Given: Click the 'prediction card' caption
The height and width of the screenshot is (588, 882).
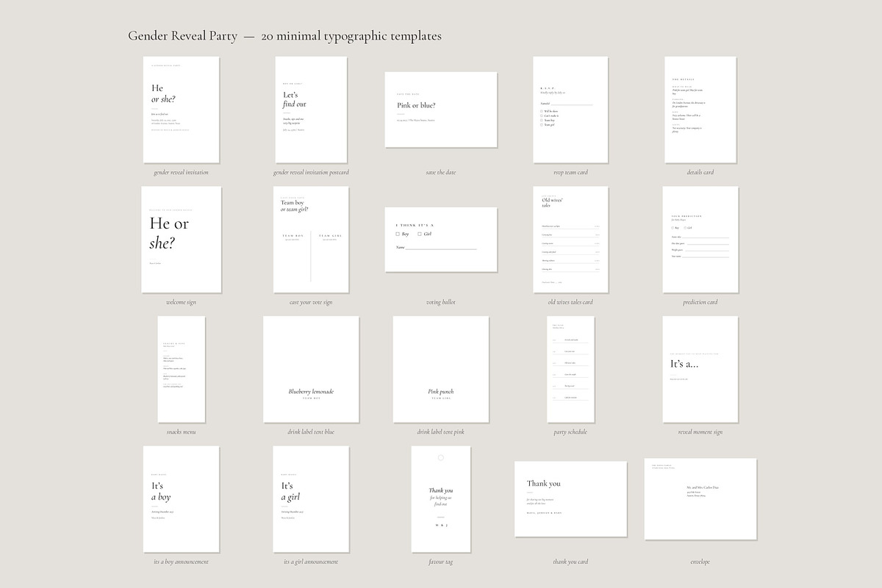Looking at the screenshot, I should [x=700, y=302].
